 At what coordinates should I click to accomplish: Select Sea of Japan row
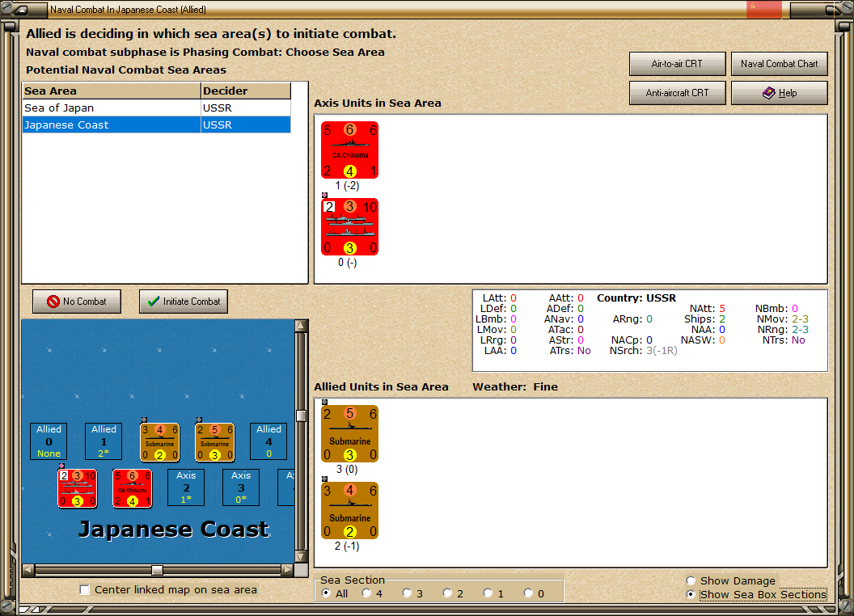click(156, 108)
